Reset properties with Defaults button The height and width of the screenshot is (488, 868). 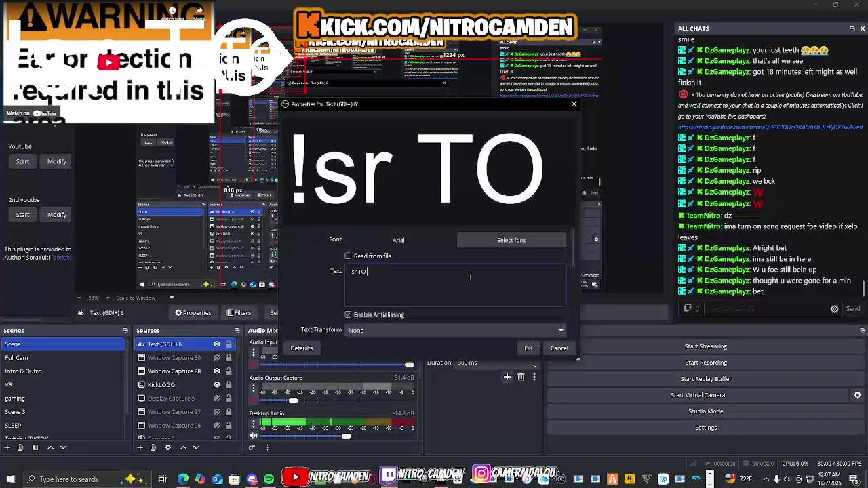pos(302,348)
